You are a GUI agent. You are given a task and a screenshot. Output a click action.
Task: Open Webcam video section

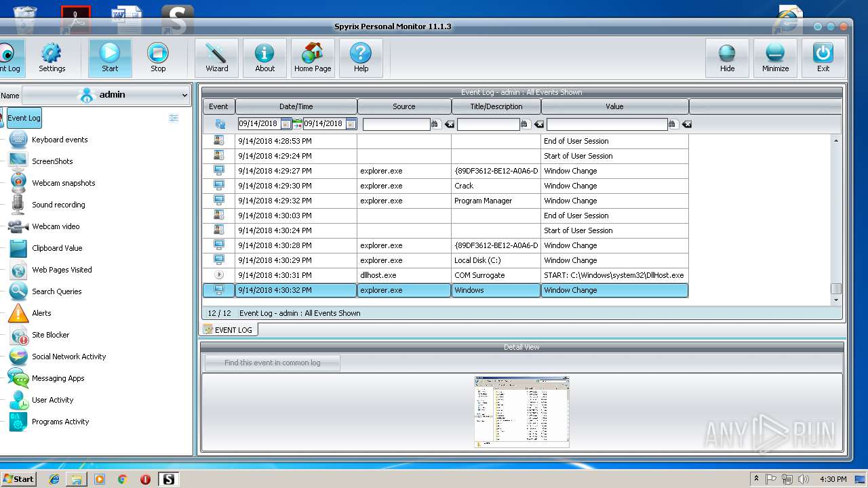pyautogui.click(x=56, y=226)
